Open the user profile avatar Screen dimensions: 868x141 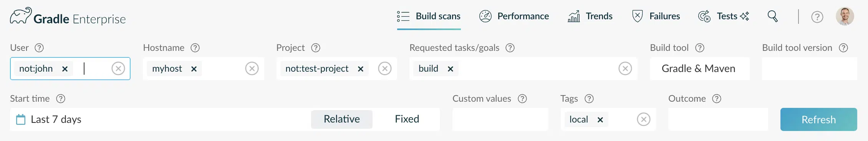(845, 16)
